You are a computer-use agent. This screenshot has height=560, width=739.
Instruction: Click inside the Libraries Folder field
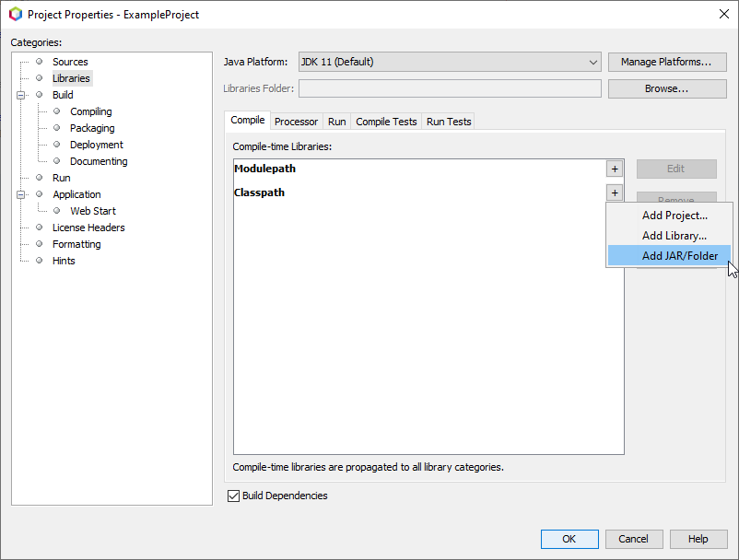coord(449,87)
